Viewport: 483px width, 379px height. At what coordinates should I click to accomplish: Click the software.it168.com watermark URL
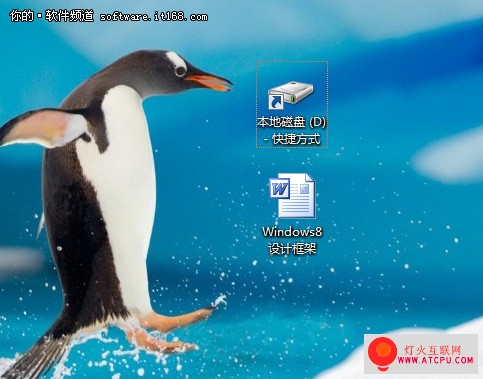click(x=154, y=17)
